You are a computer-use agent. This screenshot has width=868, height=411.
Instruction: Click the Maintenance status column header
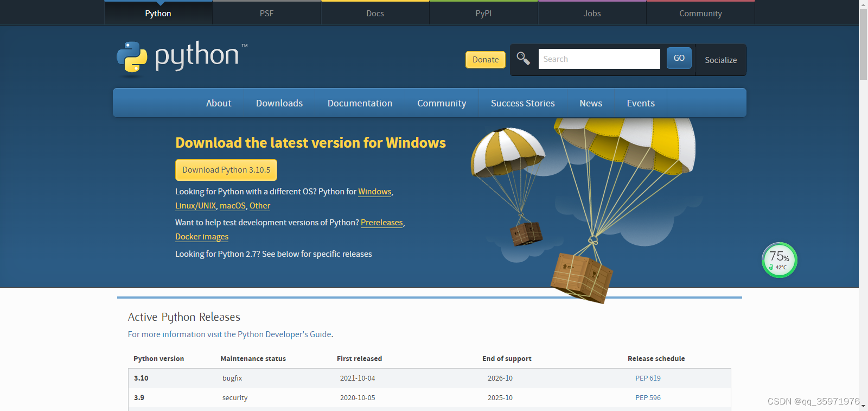[253, 359]
